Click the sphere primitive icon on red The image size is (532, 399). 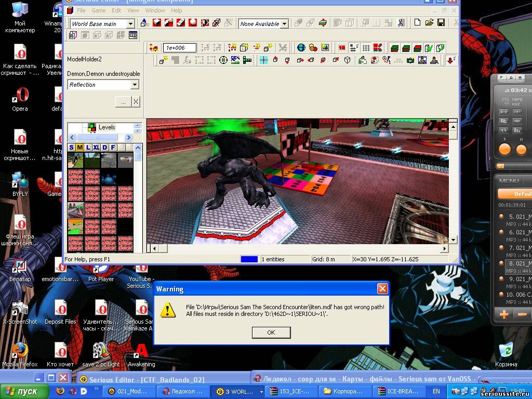click(x=193, y=23)
